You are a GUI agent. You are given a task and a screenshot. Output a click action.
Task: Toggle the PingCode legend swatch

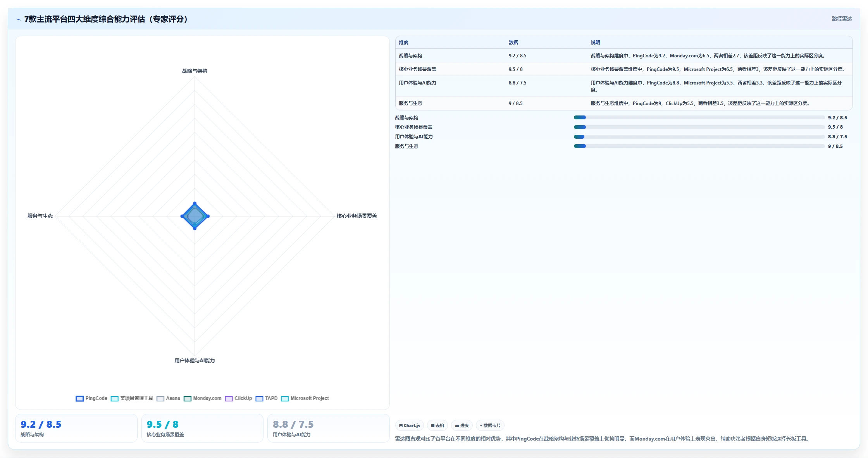click(79, 398)
